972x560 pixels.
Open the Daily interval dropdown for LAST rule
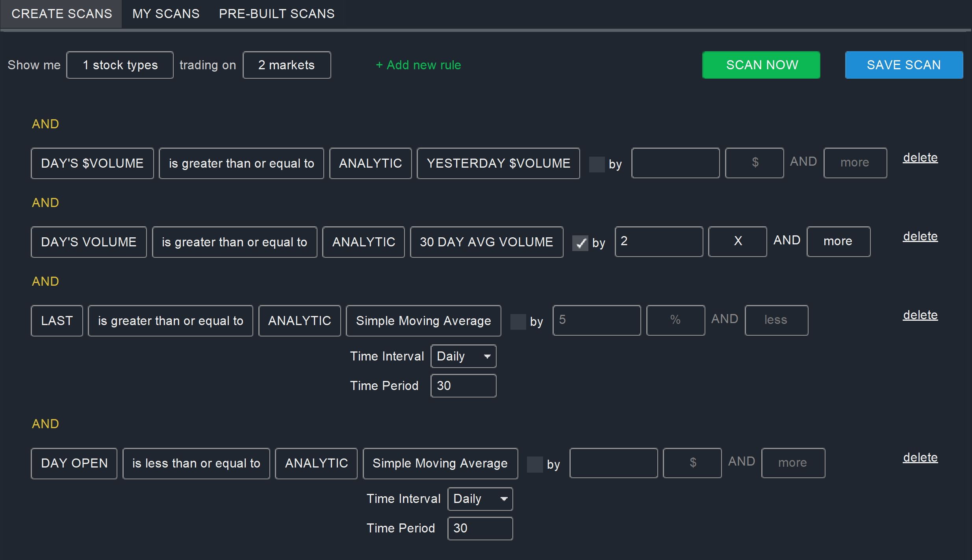coord(463,356)
